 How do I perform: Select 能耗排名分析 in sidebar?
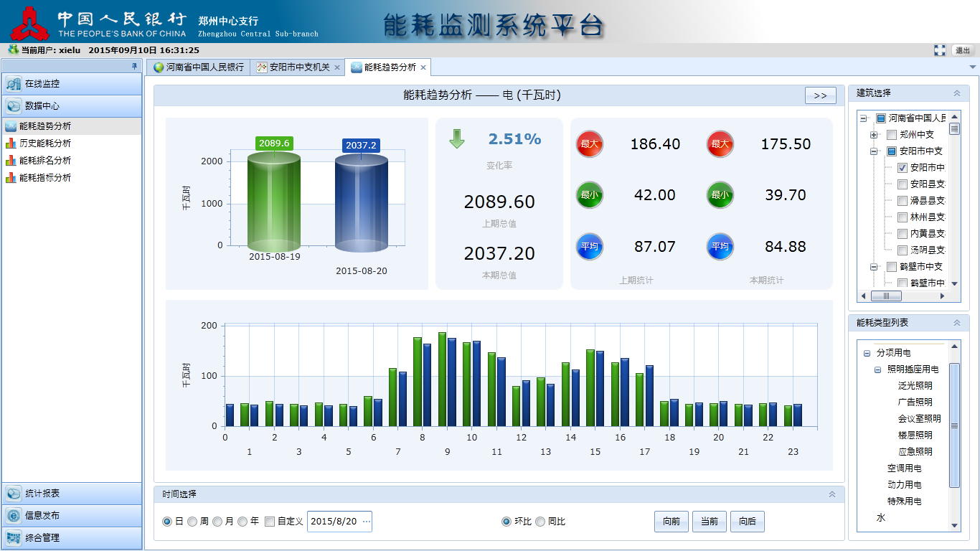pyautogui.click(x=44, y=161)
